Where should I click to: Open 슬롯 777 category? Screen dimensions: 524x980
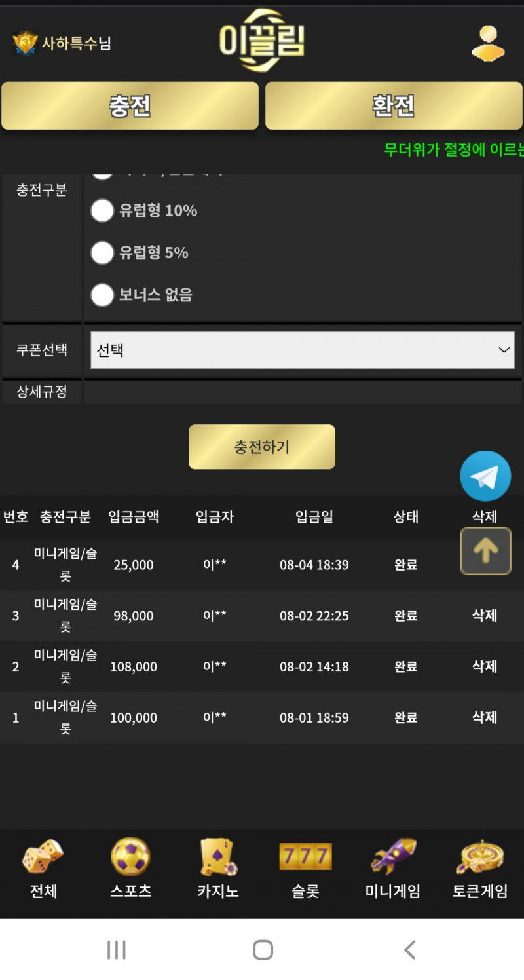[305, 869]
